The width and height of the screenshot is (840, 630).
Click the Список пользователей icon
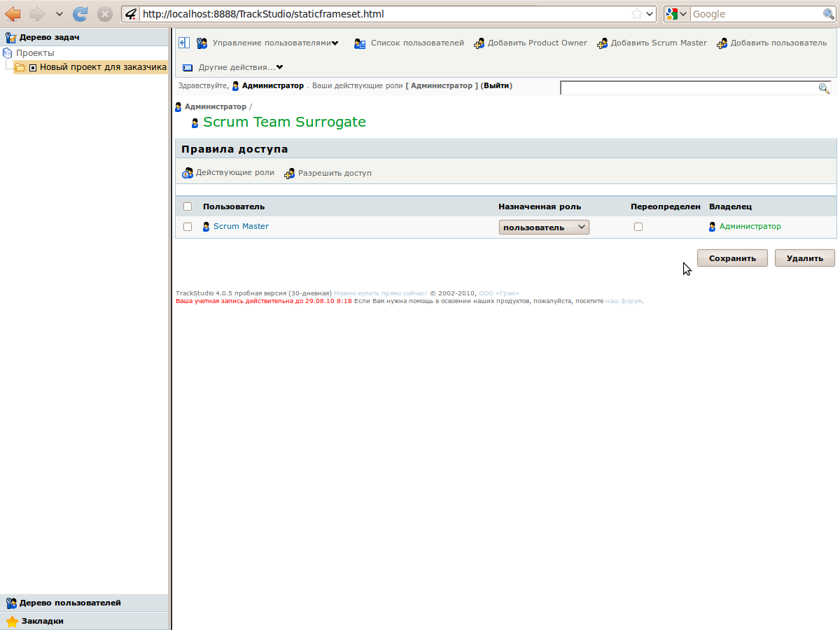360,43
